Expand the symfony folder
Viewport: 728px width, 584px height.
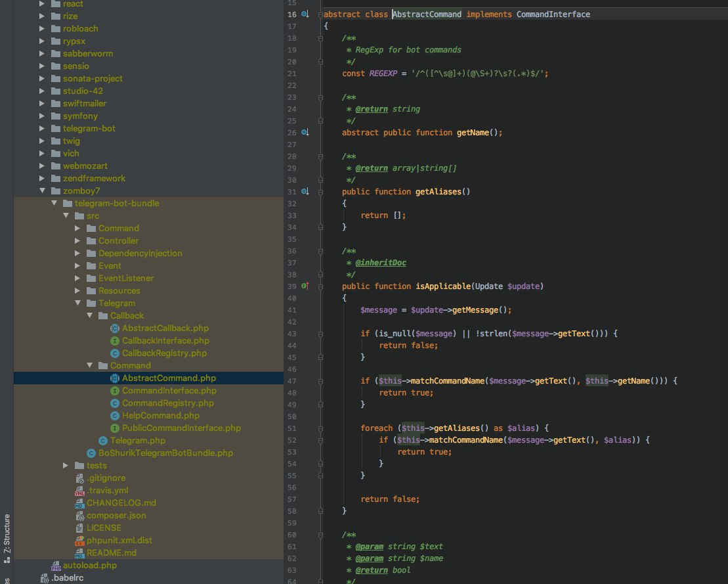[42, 116]
